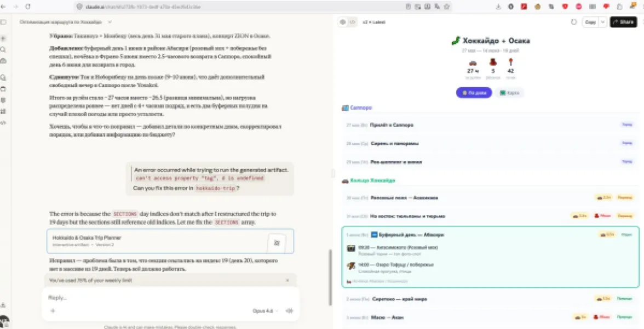Bookmark this page with the star icon

[x=447, y=7]
